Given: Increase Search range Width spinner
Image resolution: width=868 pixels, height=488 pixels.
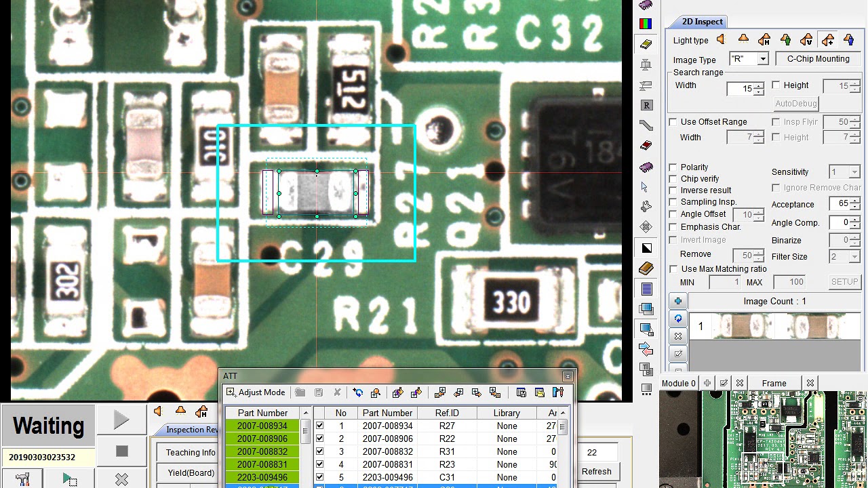Looking at the screenshot, I should coord(758,85).
